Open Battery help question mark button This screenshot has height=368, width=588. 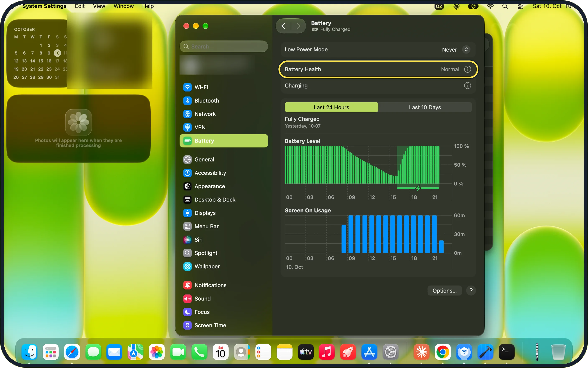click(471, 291)
